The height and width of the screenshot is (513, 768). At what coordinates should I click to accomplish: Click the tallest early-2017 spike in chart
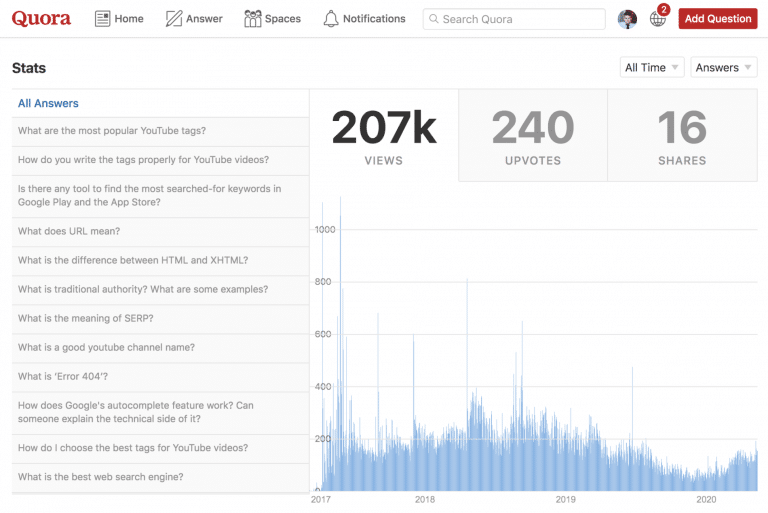pyautogui.click(x=340, y=343)
